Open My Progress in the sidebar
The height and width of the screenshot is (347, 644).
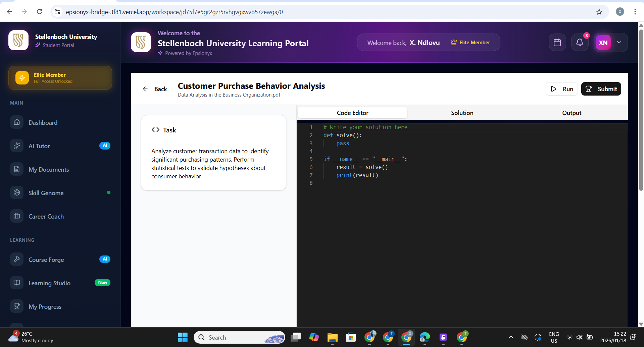pyautogui.click(x=60, y=306)
